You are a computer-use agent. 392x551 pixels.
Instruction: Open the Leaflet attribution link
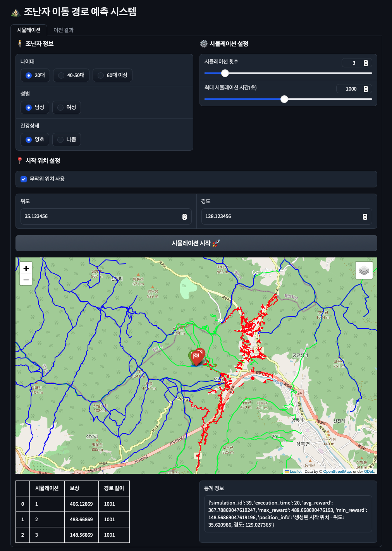[x=296, y=471]
